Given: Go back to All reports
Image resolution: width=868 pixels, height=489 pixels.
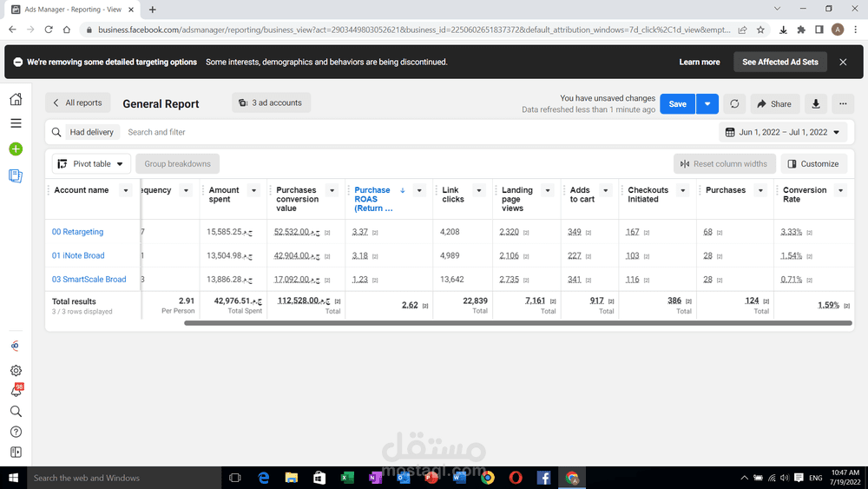Looking at the screenshot, I should pos(77,103).
